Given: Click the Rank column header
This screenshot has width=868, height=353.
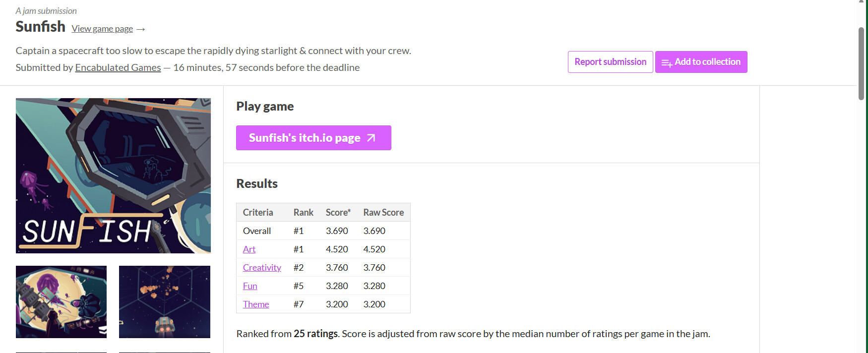Looking at the screenshot, I should 303,212.
